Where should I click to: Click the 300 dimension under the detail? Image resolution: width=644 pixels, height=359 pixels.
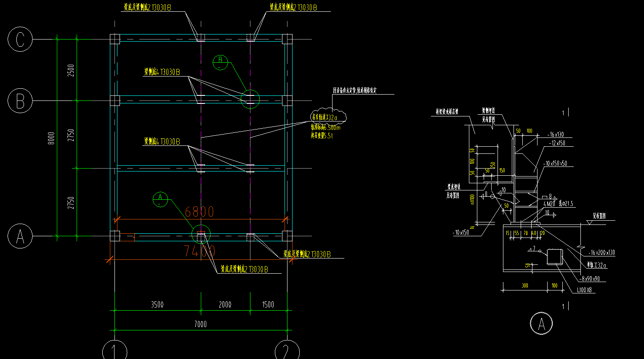[x=525, y=285]
